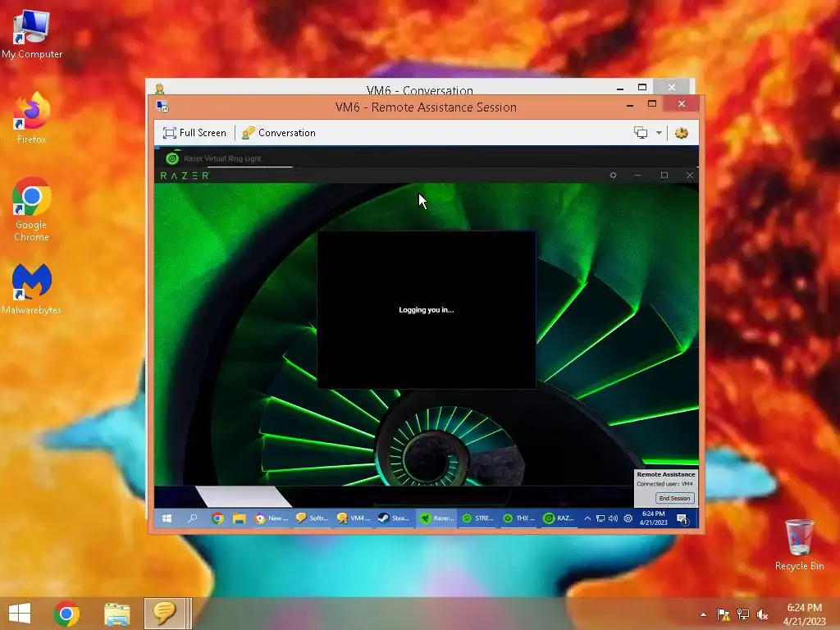This screenshot has width=840, height=630.
Task: Click remote tray settings gear icon
Action: (628, 518)
